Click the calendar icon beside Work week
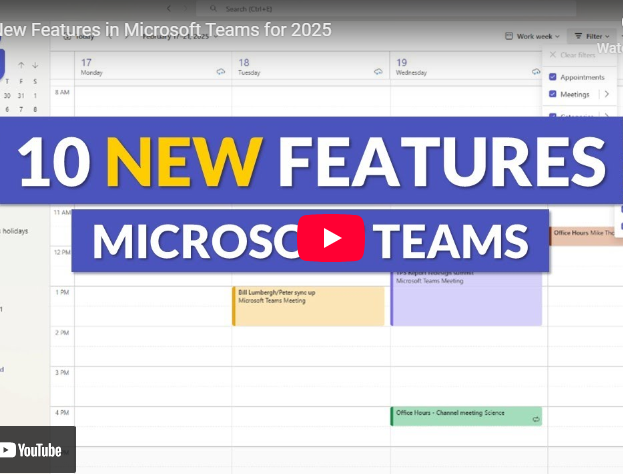The height and width of the screenshot is (474, 623). pyautogui.click(x=509, y=36)
